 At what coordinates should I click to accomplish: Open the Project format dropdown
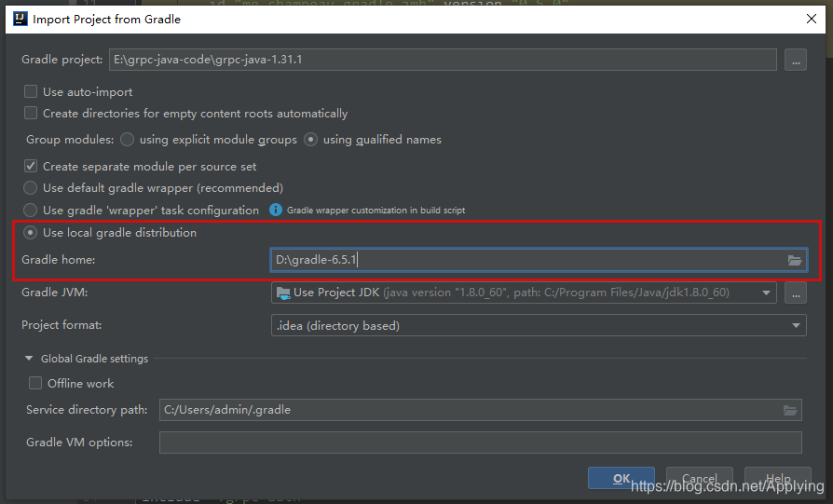[x=539, y=325]
